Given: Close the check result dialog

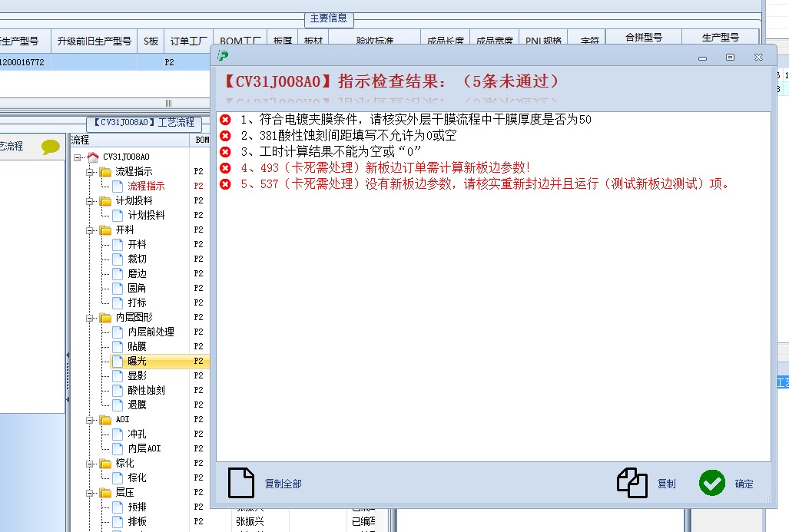Looking at the screenshot, I should tap(759, 58).
